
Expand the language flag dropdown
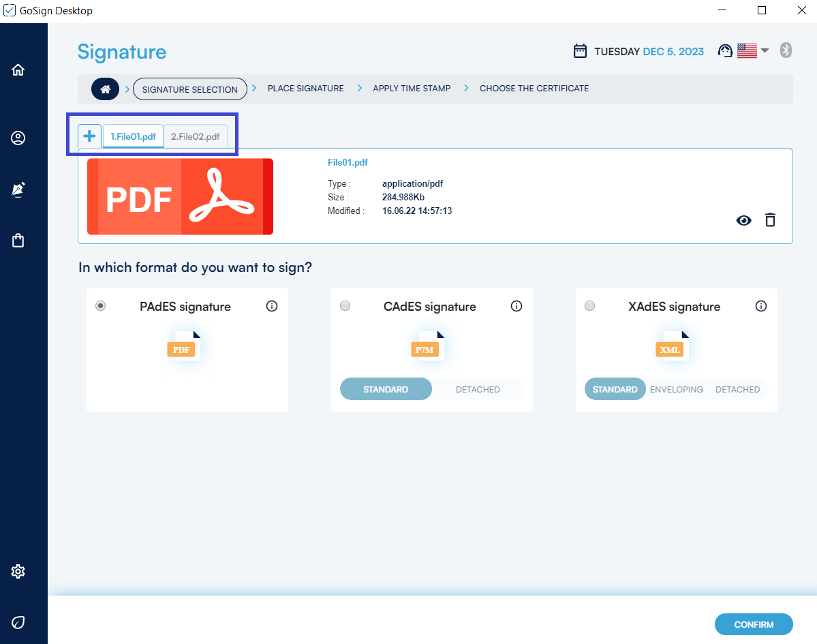[753, 51]
